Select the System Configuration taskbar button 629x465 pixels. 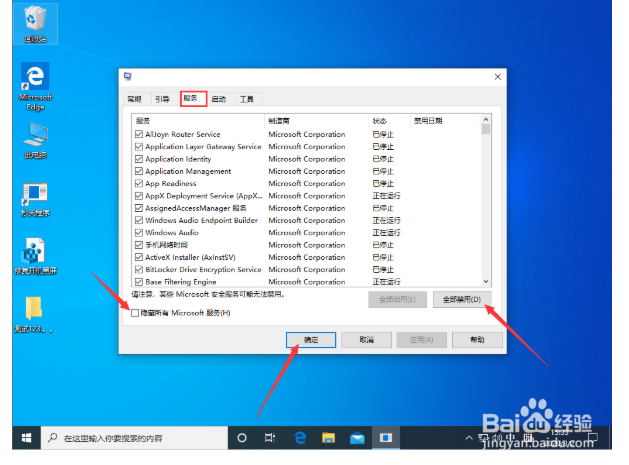386,438
